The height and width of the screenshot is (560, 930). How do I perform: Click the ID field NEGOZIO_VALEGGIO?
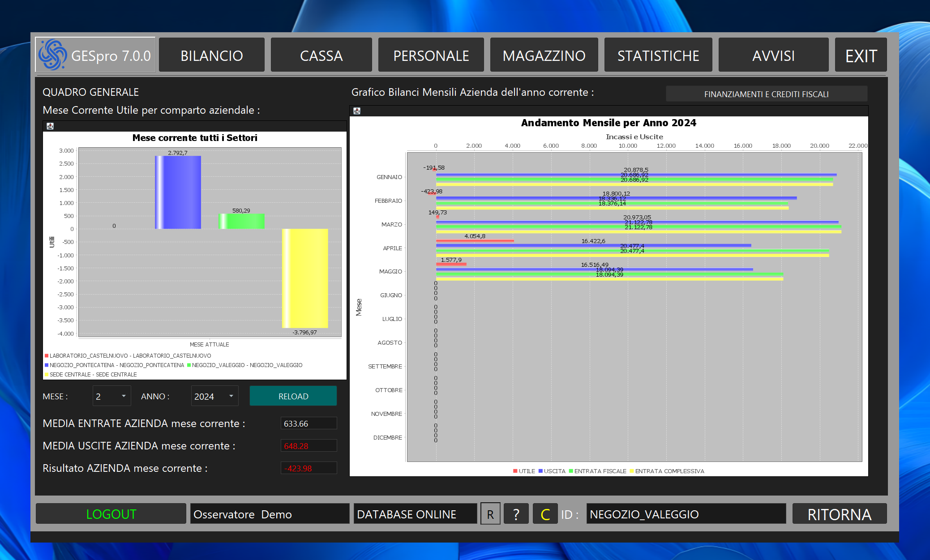[x=686, y=514]
